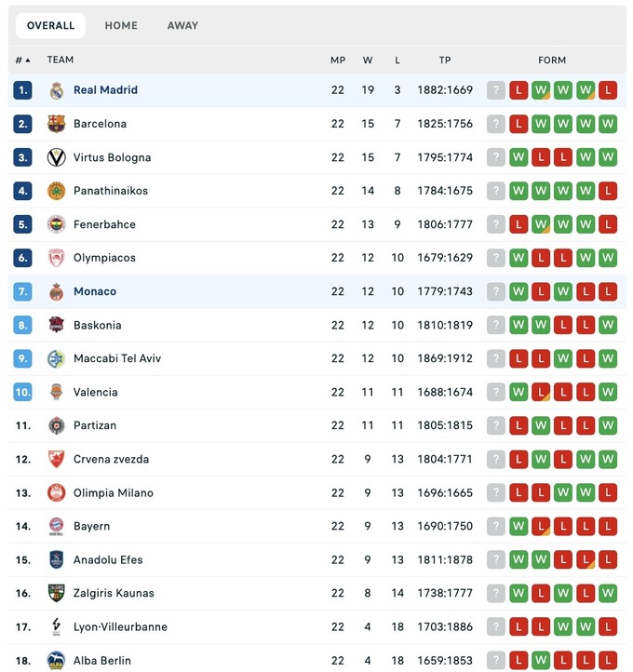Click the Valencia rank 10 position badge
Screen dimensions: 633x672
[23, 392]
